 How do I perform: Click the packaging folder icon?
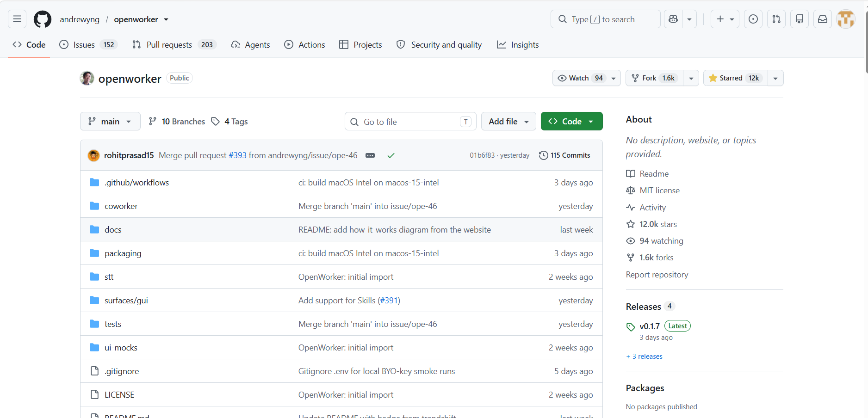click(94, 253)
